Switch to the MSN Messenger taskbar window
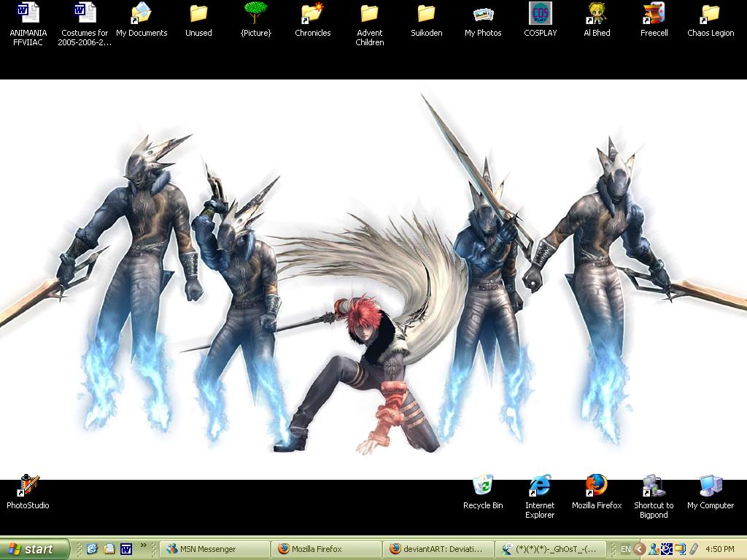This screenshot has height=560, width=747. point(214,549)
